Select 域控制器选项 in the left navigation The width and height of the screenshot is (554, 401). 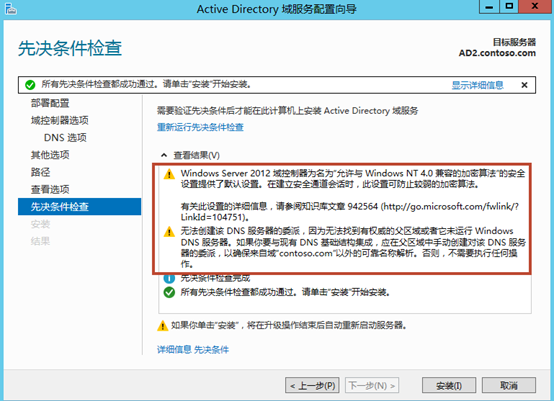59,120
